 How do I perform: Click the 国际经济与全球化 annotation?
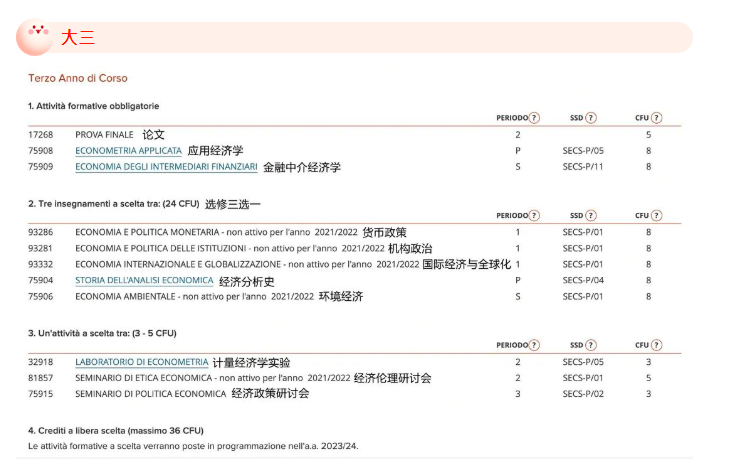[466, 264]
